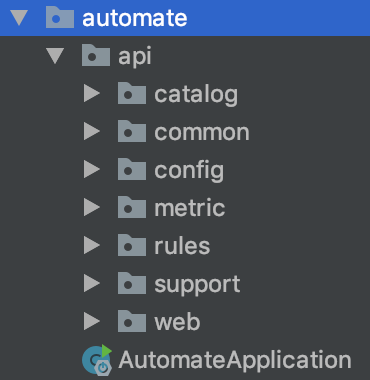The height and width of the screenshot is (380, 370).
Task: Click the metric package folder icon
Action: click(132, 208)
